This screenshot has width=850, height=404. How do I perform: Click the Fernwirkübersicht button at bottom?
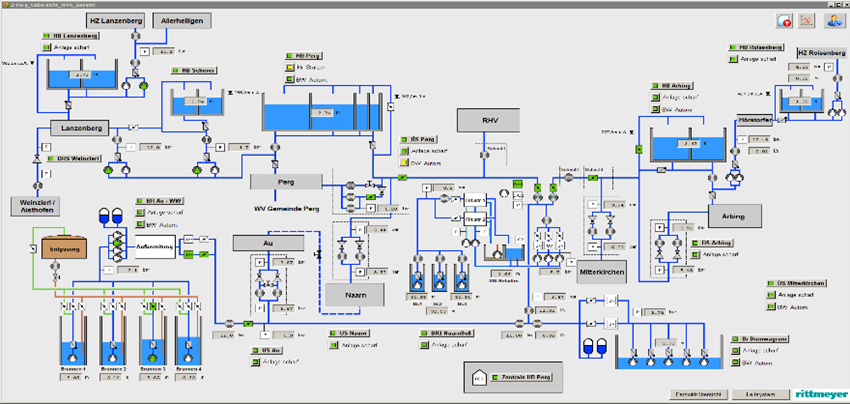(x=698, y=393)
